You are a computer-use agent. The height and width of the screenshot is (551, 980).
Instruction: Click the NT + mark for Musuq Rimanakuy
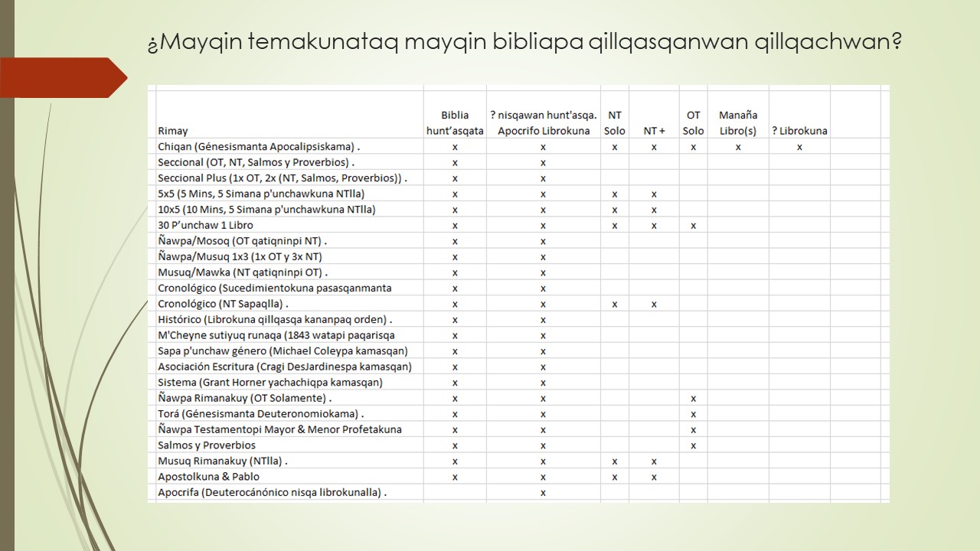click(x=653, y=461)
